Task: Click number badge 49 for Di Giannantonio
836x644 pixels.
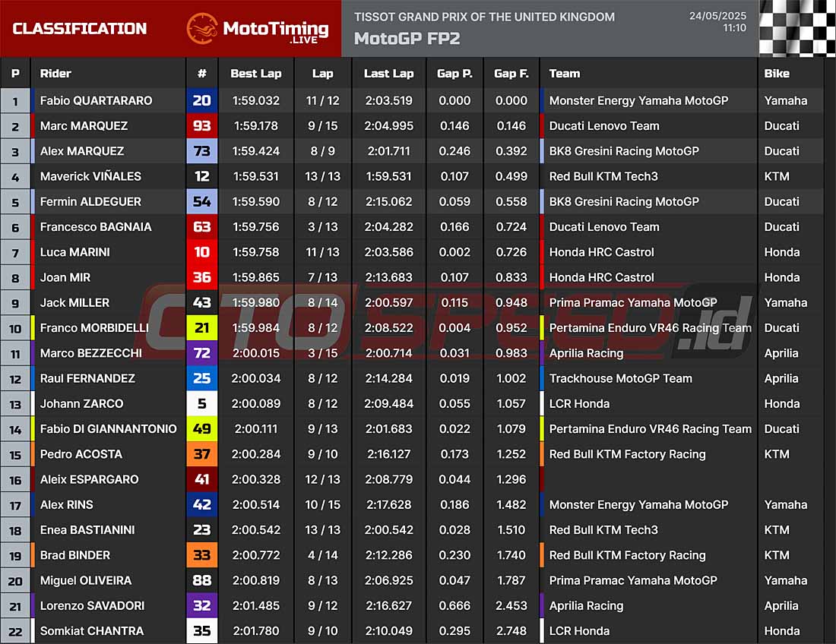Action: pyautogui.click(x=202, y=429)
